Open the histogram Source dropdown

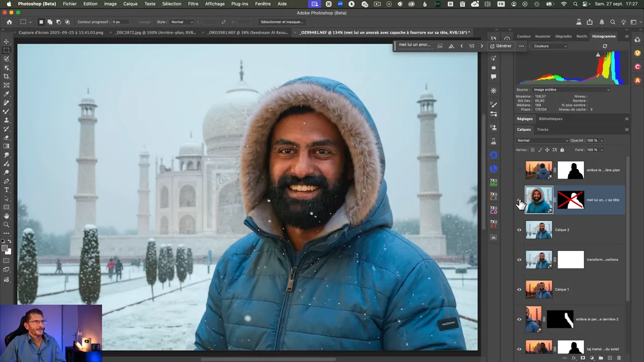571,90
